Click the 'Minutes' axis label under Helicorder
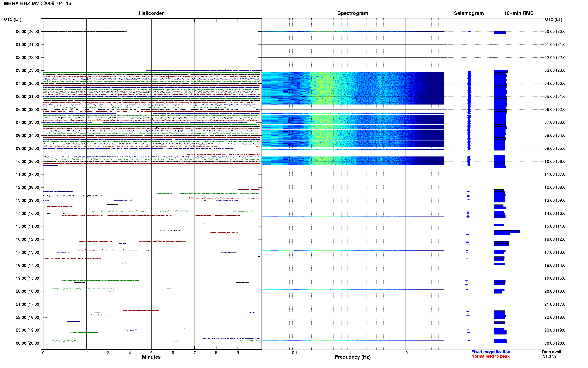This screenshot has width=588, height=368. [151, 357]
